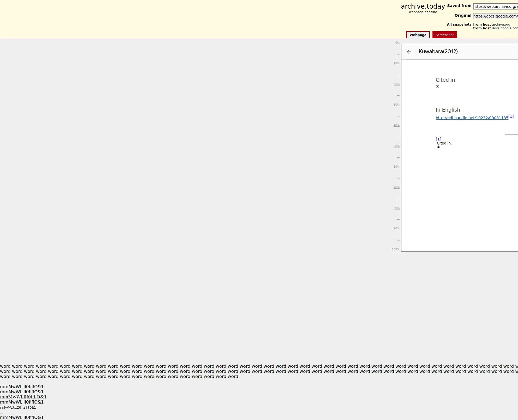
Task: Click the Original URL input field
Action: pos(495,16)
